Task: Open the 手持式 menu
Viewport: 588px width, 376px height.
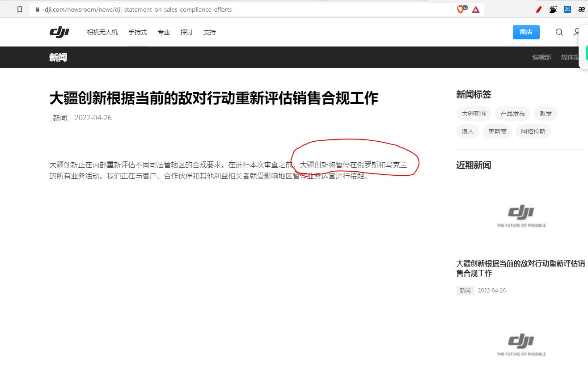Action: (x=138, y=32)
